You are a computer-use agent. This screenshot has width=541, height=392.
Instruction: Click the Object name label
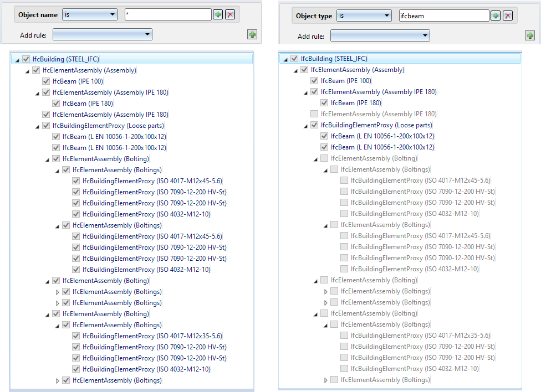coord(38,15)
